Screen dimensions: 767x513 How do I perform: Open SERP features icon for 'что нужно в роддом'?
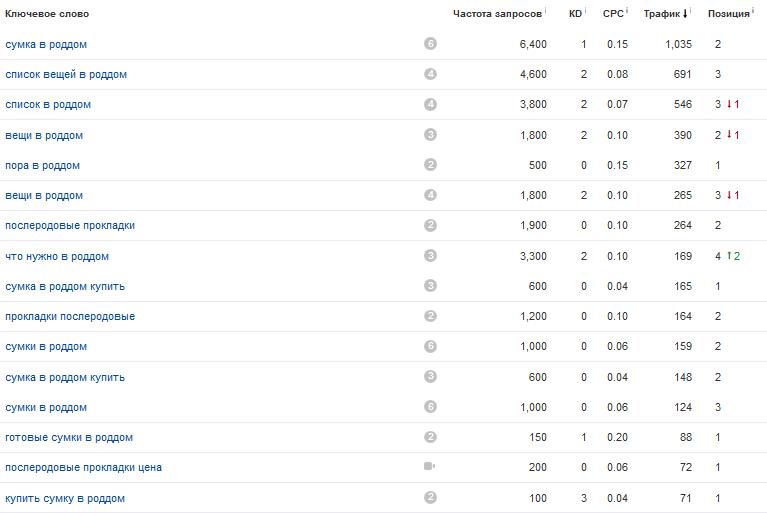(x=430, y=256)
